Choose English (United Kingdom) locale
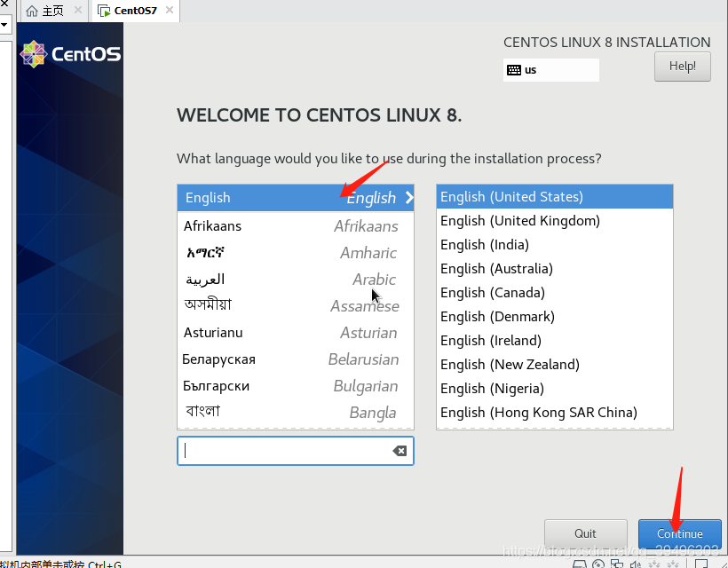The height and width of the screenshot is (568, 728). tap(554, 221)
